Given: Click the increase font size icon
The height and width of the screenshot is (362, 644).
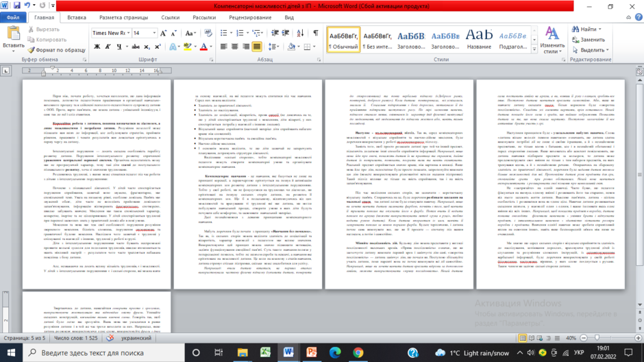Looking at the screenshot, I should pos(163,34).
